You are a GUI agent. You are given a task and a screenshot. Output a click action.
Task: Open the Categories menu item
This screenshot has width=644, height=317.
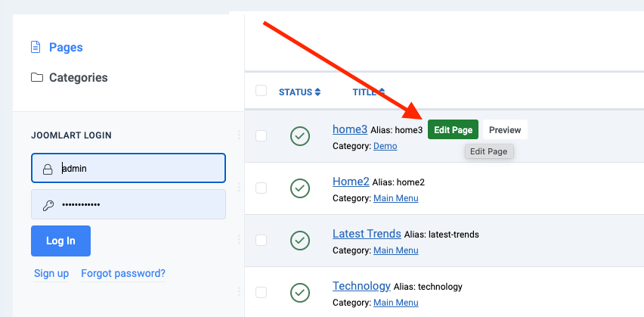point(78,78)
